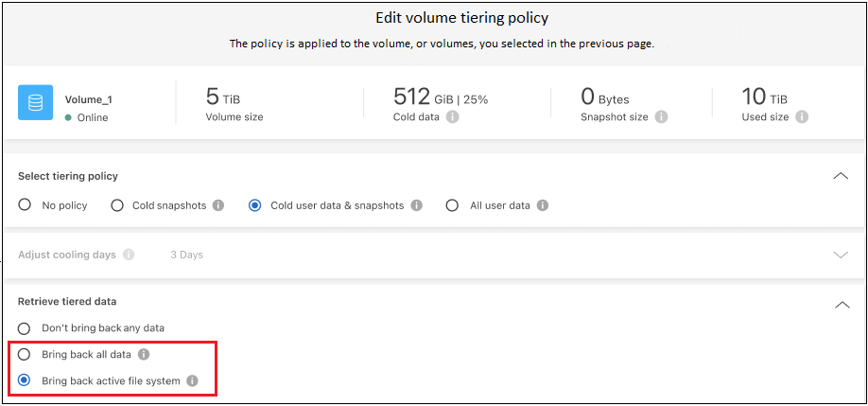This screenshot has height=406, width=868.
Task: Show info for All user data option
Action: point(543,205)
